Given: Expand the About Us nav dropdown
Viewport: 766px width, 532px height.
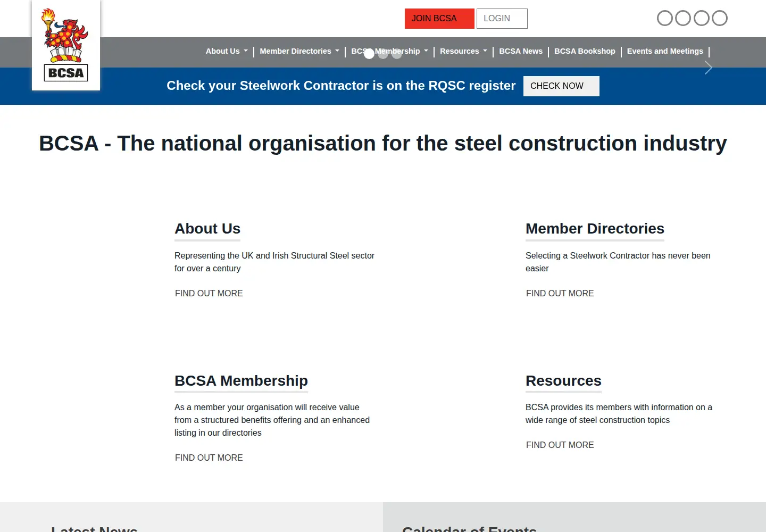Looking at the screenshot, I should point(227,51).
